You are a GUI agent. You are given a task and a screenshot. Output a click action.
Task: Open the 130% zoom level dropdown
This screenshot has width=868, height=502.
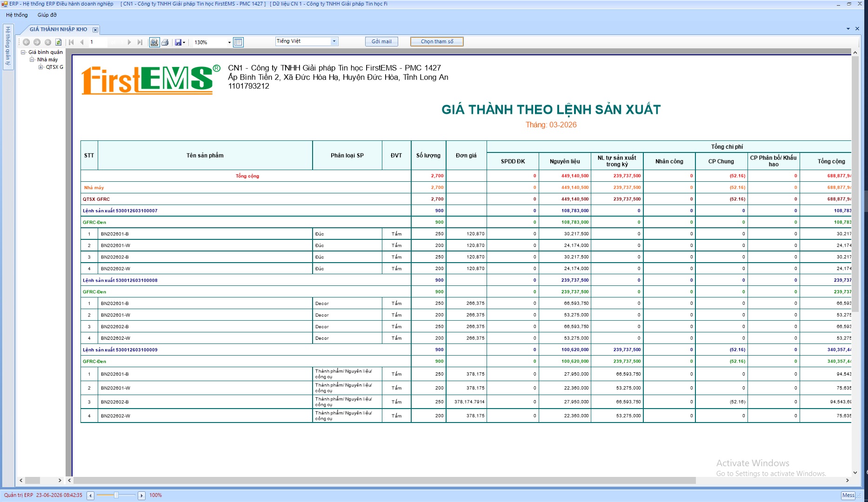coord(229,42)
